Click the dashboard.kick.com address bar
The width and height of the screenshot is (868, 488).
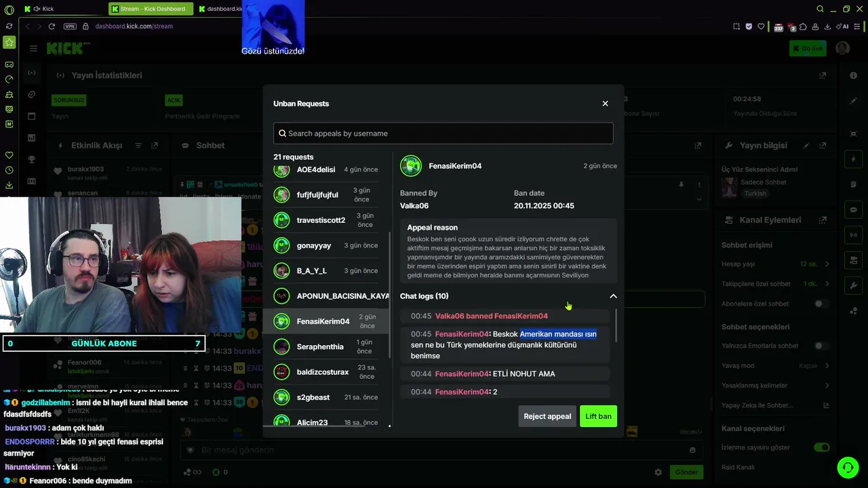[134, 26]
